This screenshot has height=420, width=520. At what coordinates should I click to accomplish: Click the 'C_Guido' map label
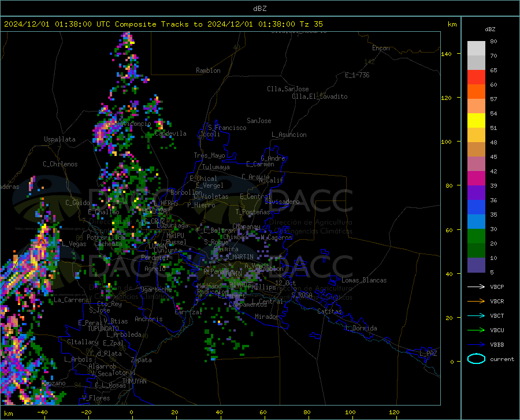click(77, 203)
